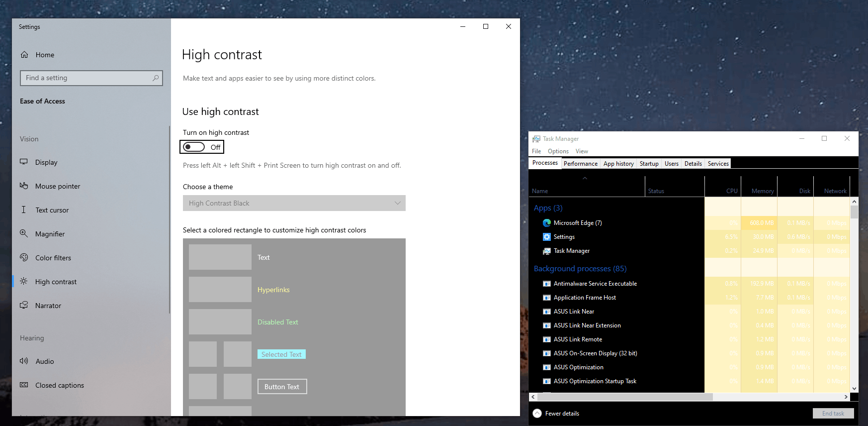Viewport: 868px width, 426px height.
Task: Click the Text cursor I-beam icon
Action: click(23, 210)
